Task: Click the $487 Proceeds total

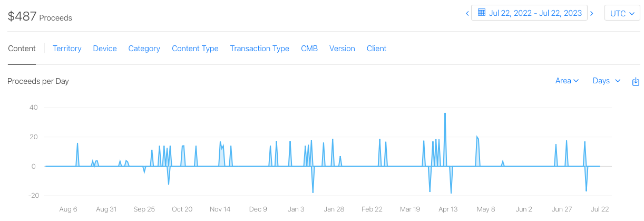Action: (40, 17)
